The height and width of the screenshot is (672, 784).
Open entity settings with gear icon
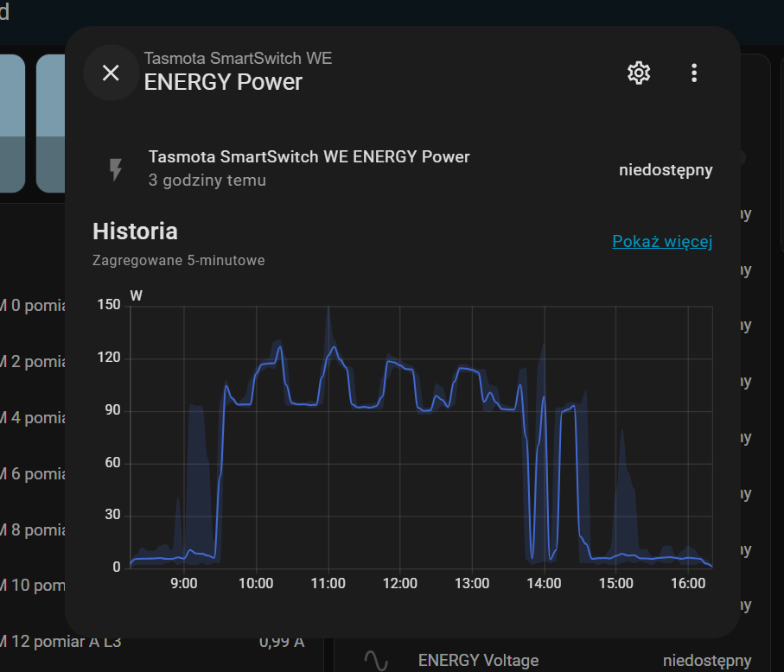[x=639, y=73]
